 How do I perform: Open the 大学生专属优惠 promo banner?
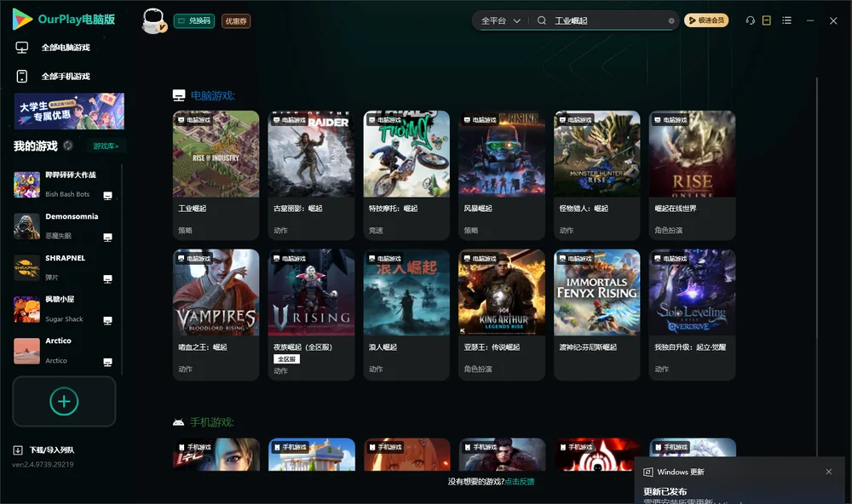tap(69, 111)
